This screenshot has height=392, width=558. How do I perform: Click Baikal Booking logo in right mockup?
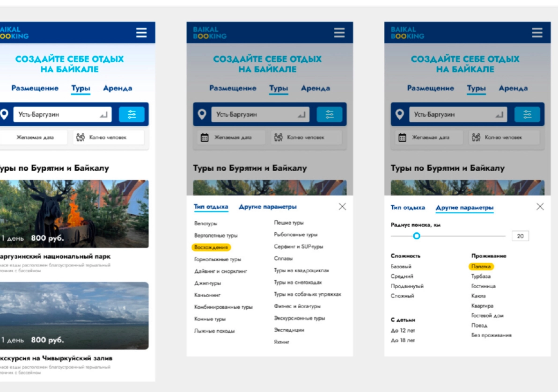coord(407,33)
